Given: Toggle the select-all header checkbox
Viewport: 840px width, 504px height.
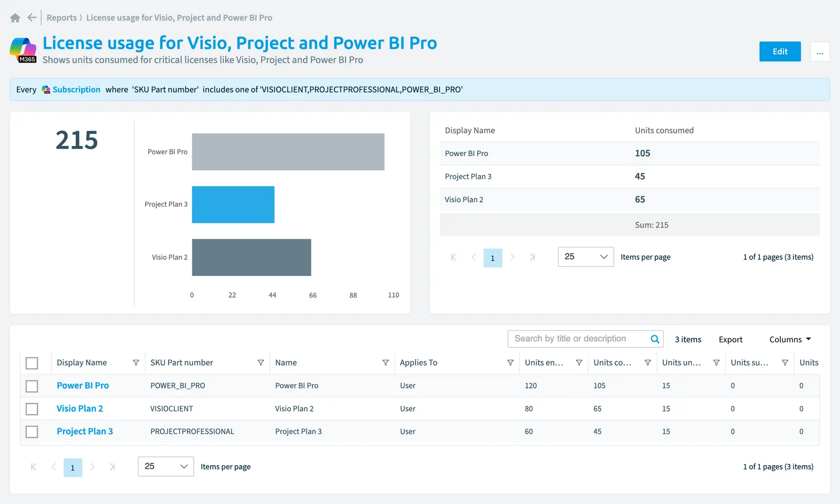Looking at the screenshot, I should [32, 363].
